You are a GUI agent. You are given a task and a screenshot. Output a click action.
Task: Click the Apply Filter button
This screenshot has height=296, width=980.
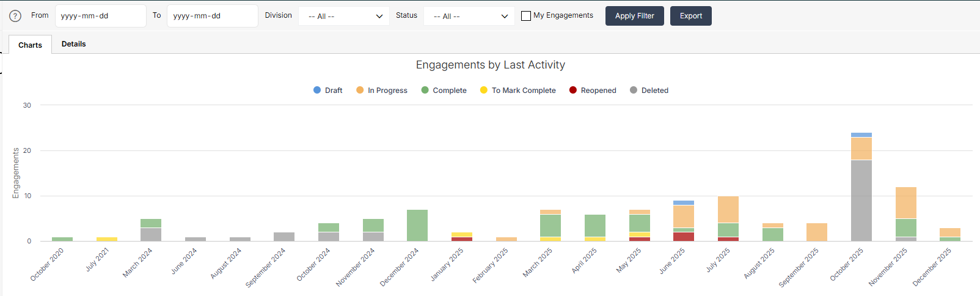(x=635, y=16)
